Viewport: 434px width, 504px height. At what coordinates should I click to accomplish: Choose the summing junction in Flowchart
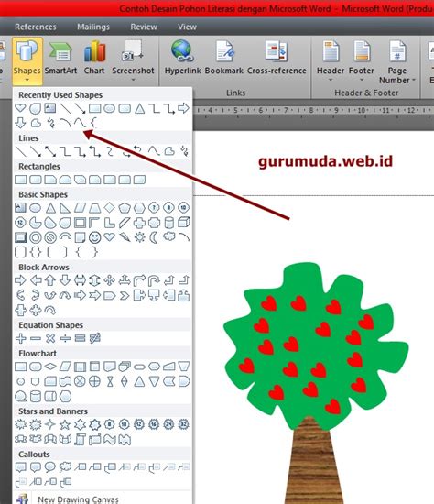80,381
